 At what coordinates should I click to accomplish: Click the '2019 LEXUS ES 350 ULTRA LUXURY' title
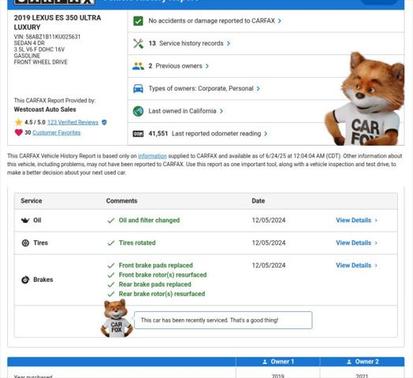tap(57, 23)
